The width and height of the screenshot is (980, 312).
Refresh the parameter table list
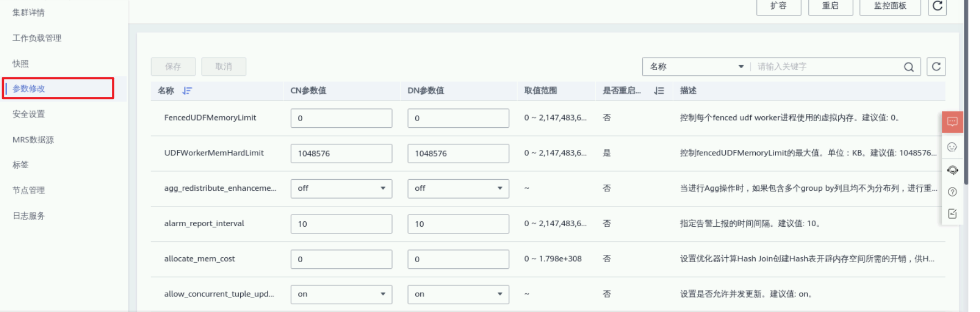[936, 66]
